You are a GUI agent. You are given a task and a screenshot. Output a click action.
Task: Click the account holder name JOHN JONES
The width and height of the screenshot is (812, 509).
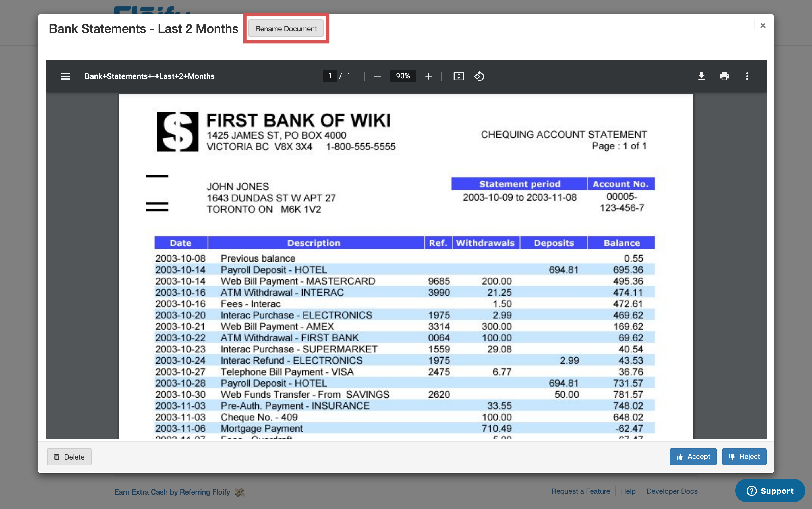pos(238,187)
